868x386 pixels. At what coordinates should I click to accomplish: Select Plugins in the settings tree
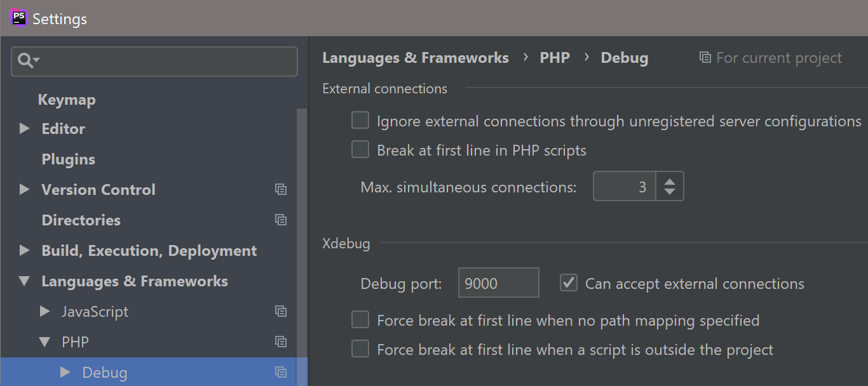(x=68, y=159)
